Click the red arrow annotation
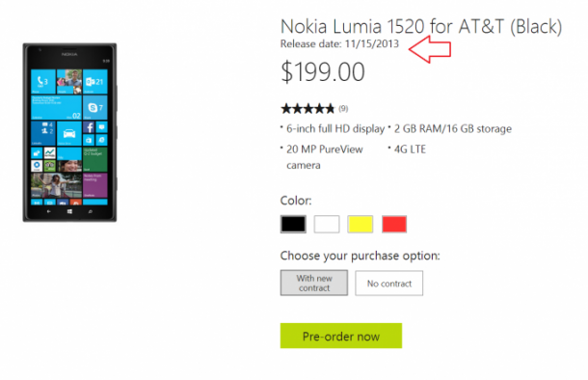Viewport: 588px width, 380px height. coord(430,49)
